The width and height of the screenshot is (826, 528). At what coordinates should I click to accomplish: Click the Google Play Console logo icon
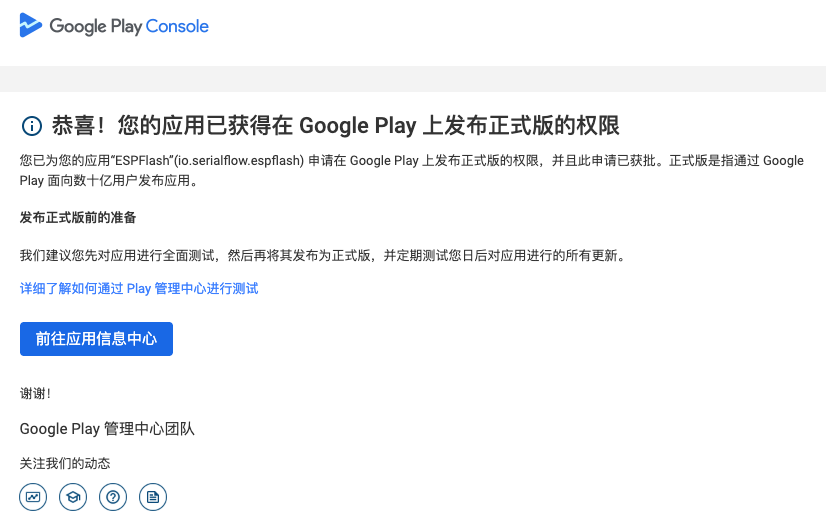pyautogui.click(x=31, y=26)
